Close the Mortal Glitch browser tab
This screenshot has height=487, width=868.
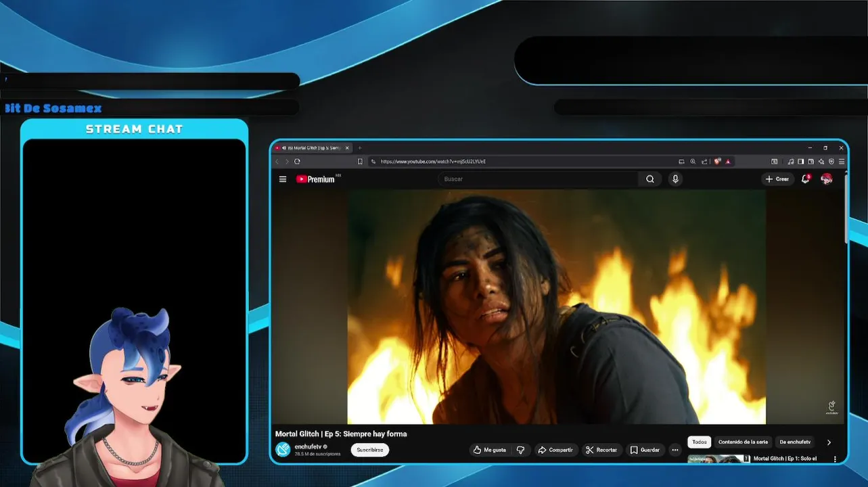pos(347,147)
